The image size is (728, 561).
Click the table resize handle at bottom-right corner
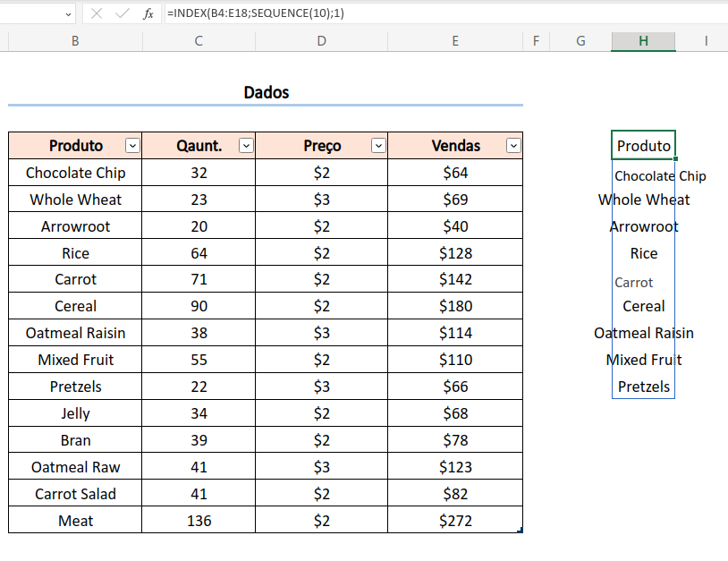click(x=521, y=531)
